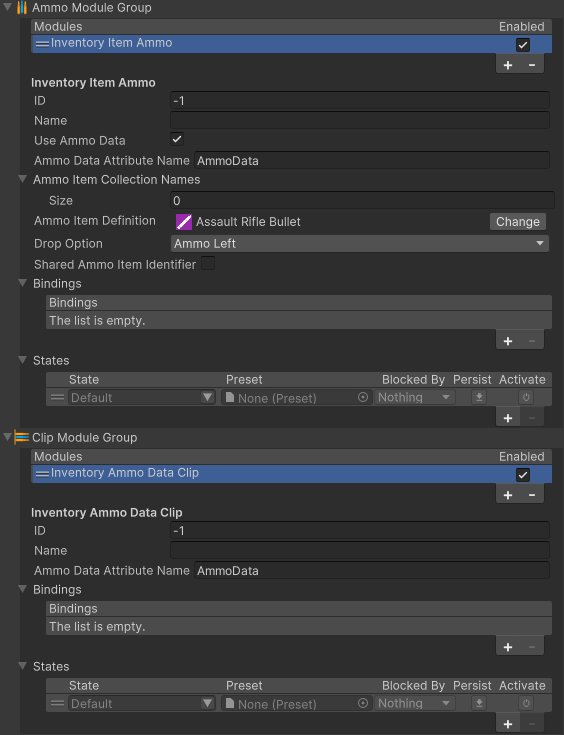The height and width of the screenshot is (735, 564).
Task: Click the Change button for Ammo Item Definition
Action: click(x=518, y=222)
